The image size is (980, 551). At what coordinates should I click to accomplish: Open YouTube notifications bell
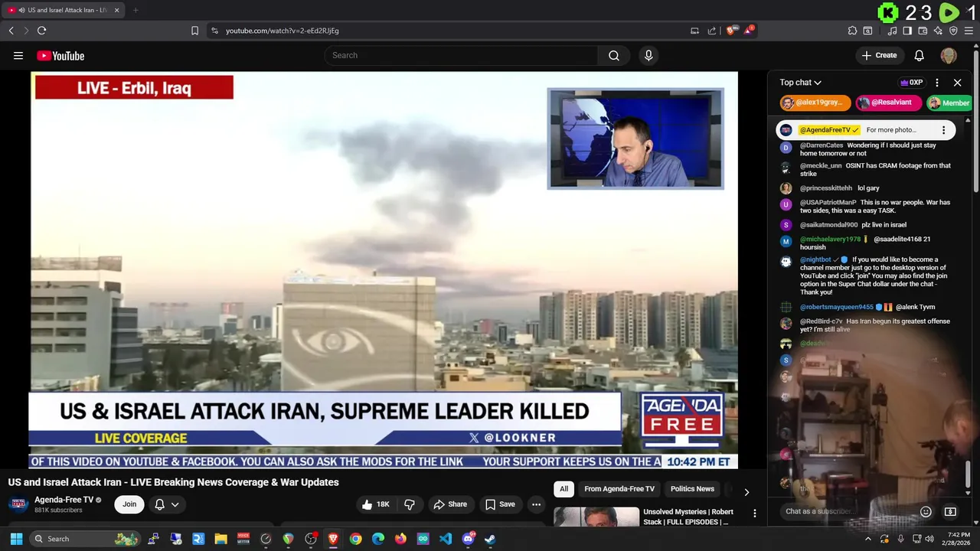tap(920, 55)
